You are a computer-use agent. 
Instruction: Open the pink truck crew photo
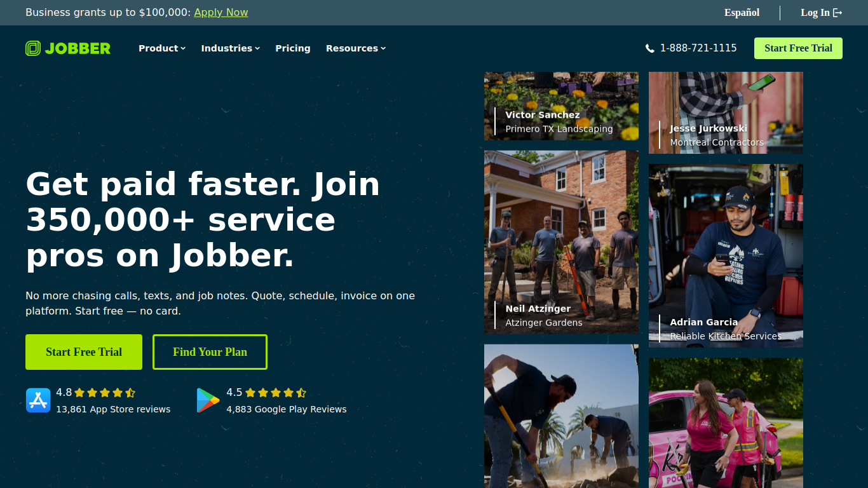tap(726, 423)
